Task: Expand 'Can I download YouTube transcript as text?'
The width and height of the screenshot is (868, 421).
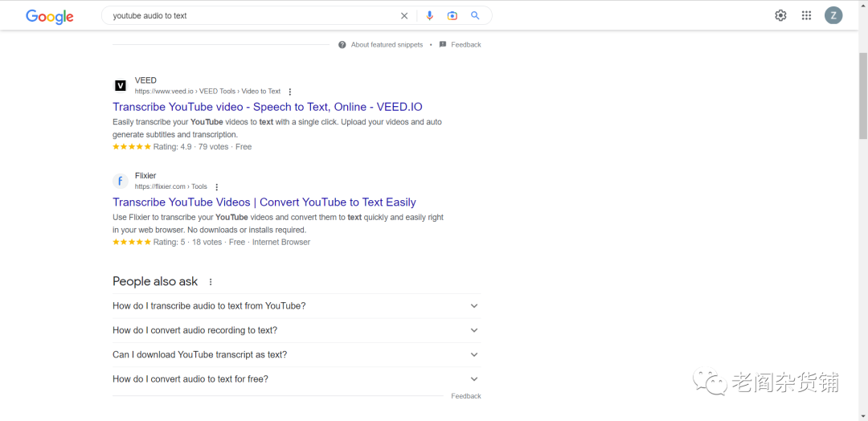Action: pyautogui.click(x=296, y=354)
